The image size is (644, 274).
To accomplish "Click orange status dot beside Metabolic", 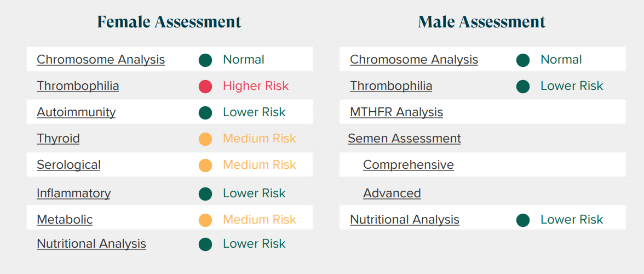I will (x=205, y=220).
